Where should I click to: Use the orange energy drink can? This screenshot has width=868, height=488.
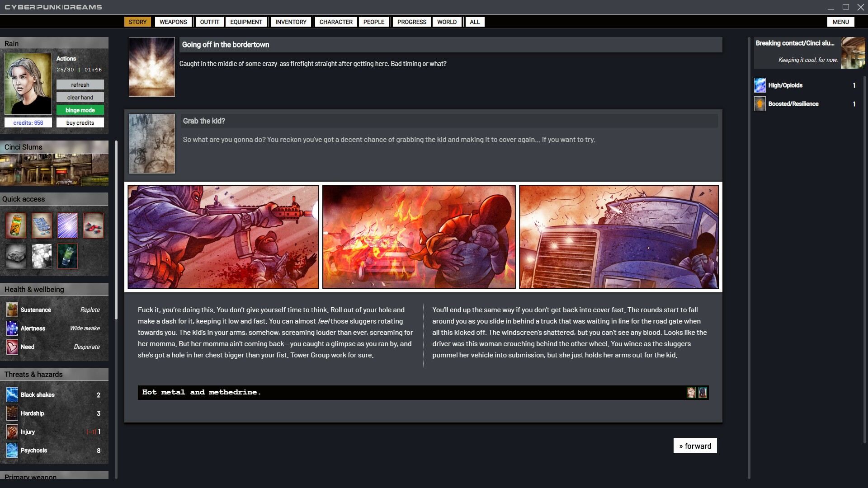pyautogui.click(x=16, y=225)
